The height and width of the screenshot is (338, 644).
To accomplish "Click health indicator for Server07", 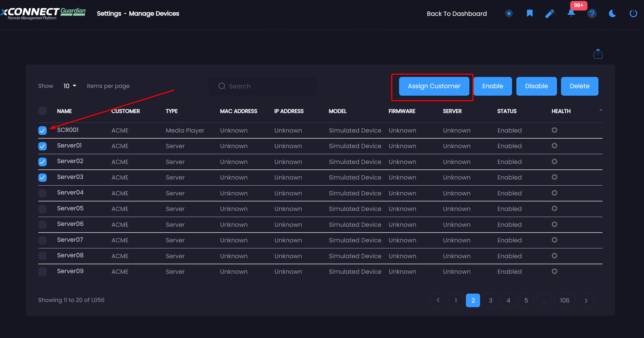I will (x=554, y=240).
